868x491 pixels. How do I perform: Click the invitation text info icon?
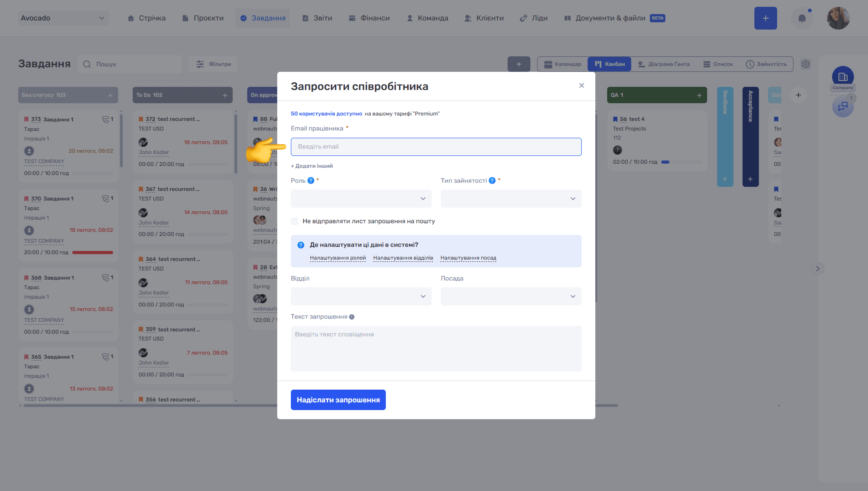pyautogui.click(x=352, y=317)
